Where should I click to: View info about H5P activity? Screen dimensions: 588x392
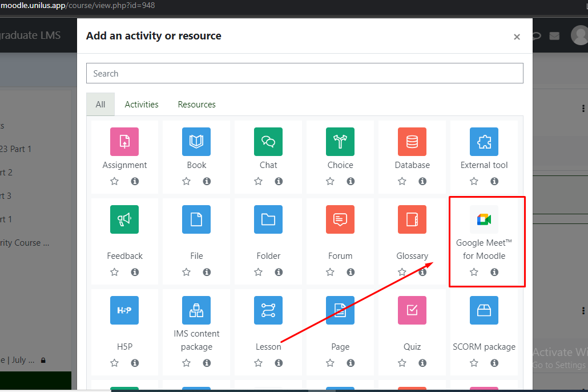[x=135, y=363]
